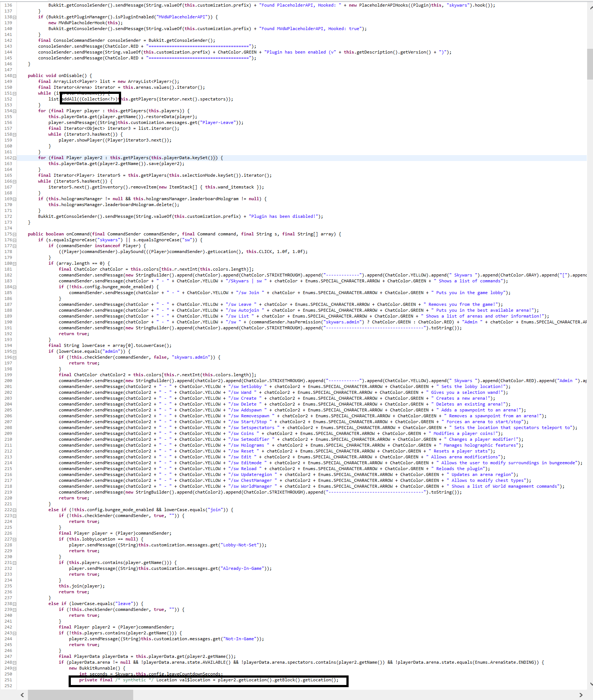Image resolution: width=593 pixels, height=700 pixels.
Task: Select the boxed addAll((Collection<?>) text on line 152
Action: pyautogui.click(x=90, y=99)
